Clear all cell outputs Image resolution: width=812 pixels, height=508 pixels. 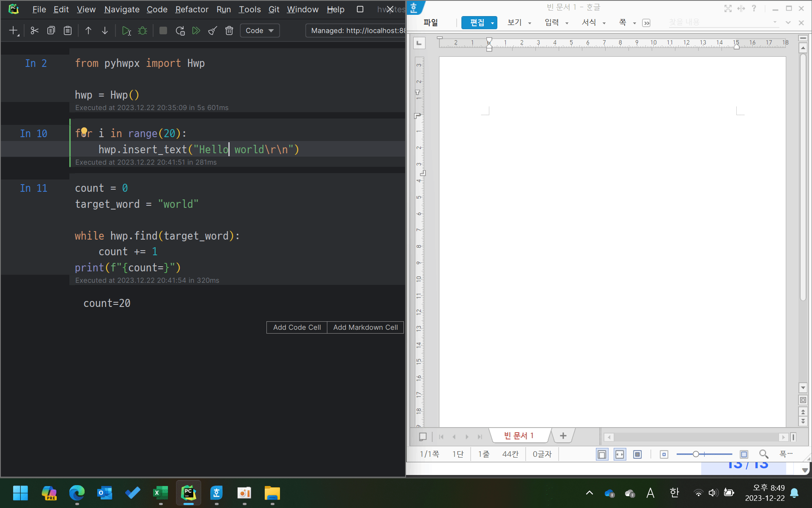[213, 30]
